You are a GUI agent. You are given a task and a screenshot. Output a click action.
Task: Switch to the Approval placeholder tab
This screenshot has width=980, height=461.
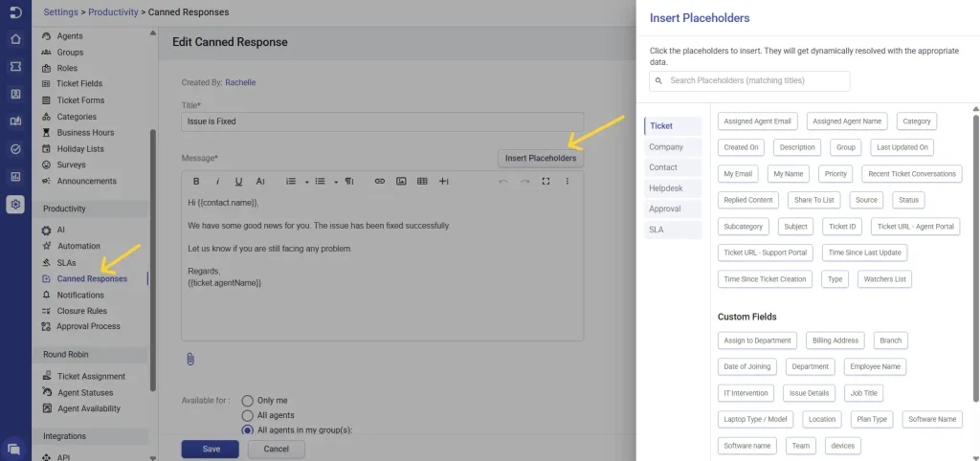[673, 209]
